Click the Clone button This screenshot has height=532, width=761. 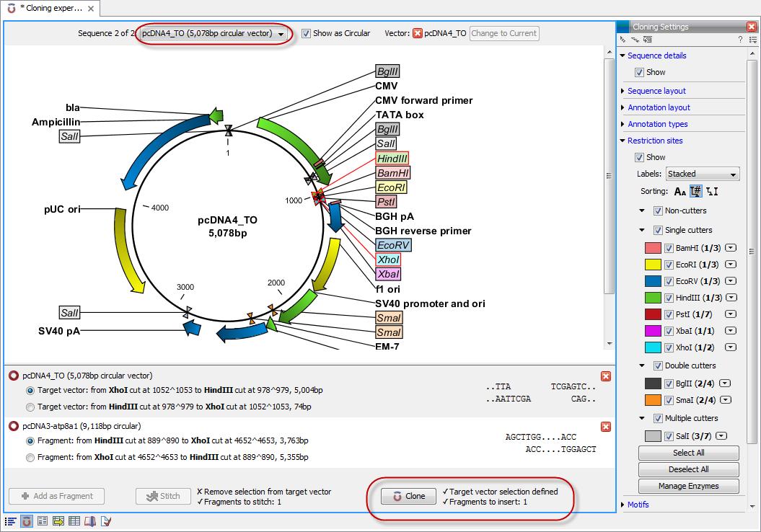(x=408, y=496)
